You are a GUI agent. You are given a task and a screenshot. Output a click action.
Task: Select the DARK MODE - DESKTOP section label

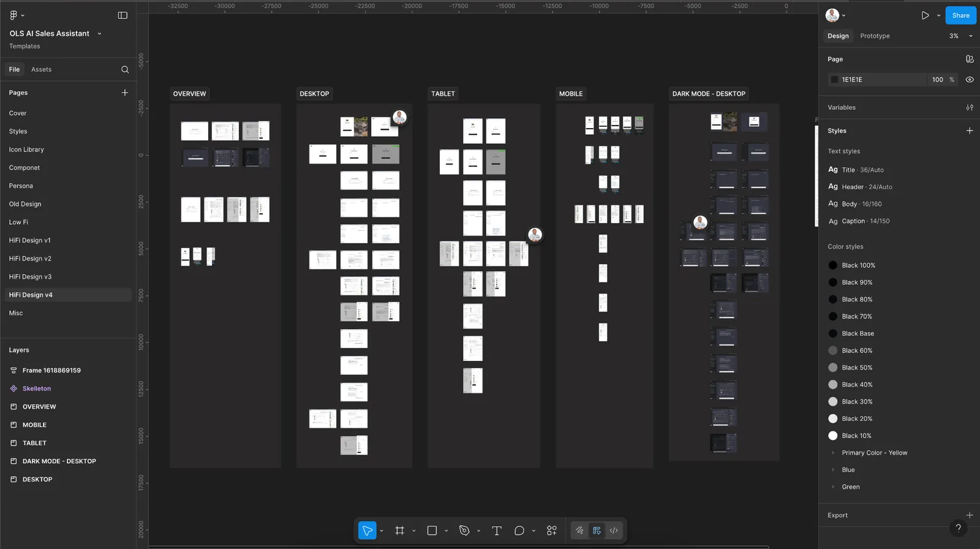pos(709,94)
